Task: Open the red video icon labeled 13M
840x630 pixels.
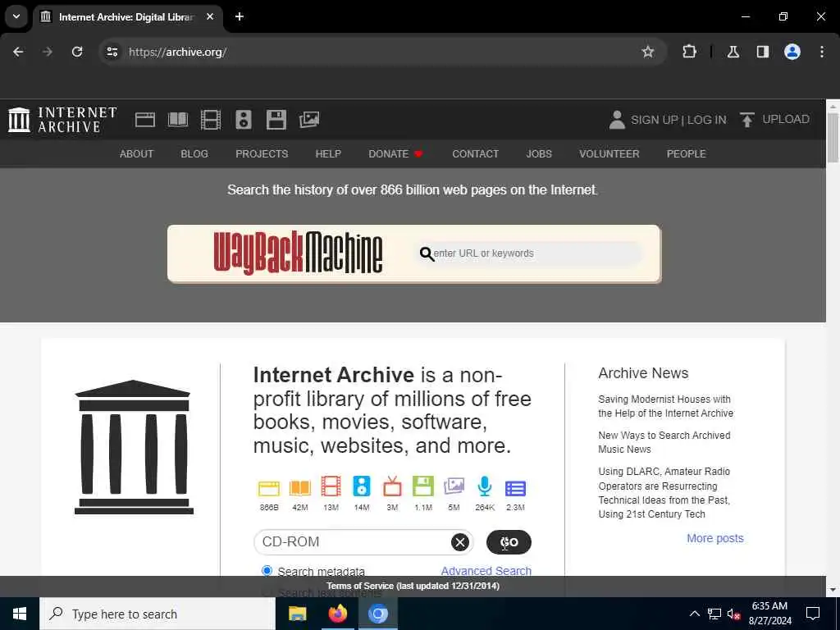Action: click(331, 486)
